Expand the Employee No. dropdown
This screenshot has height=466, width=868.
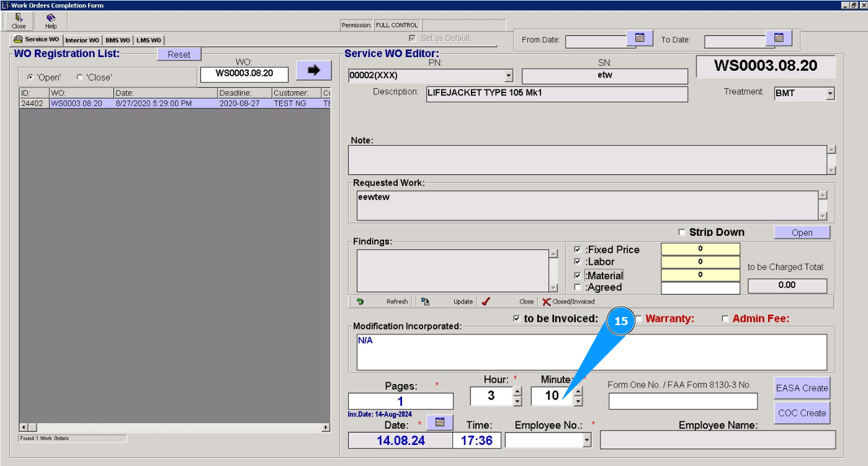[588, 440]
